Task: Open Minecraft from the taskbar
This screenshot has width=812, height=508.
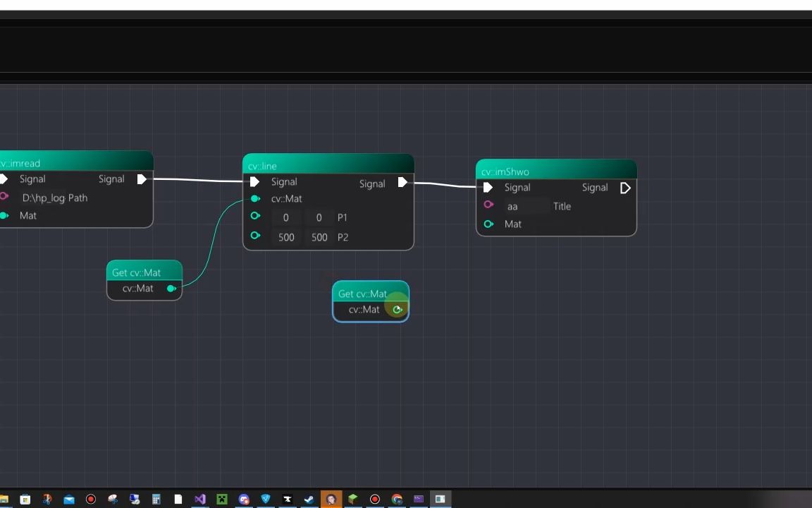Action: click(x=221, y=500)
